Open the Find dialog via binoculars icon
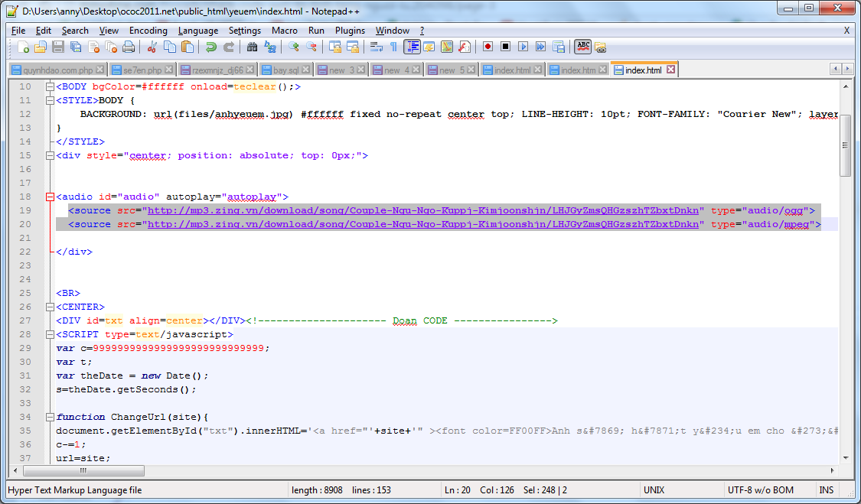 pyautogui.click(x=250, y=47)
